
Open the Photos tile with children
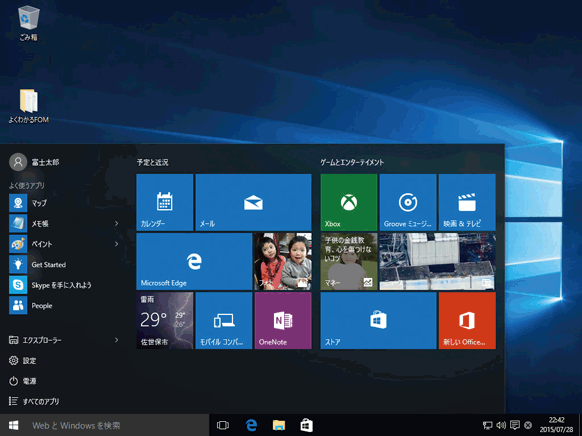(282, 261)
